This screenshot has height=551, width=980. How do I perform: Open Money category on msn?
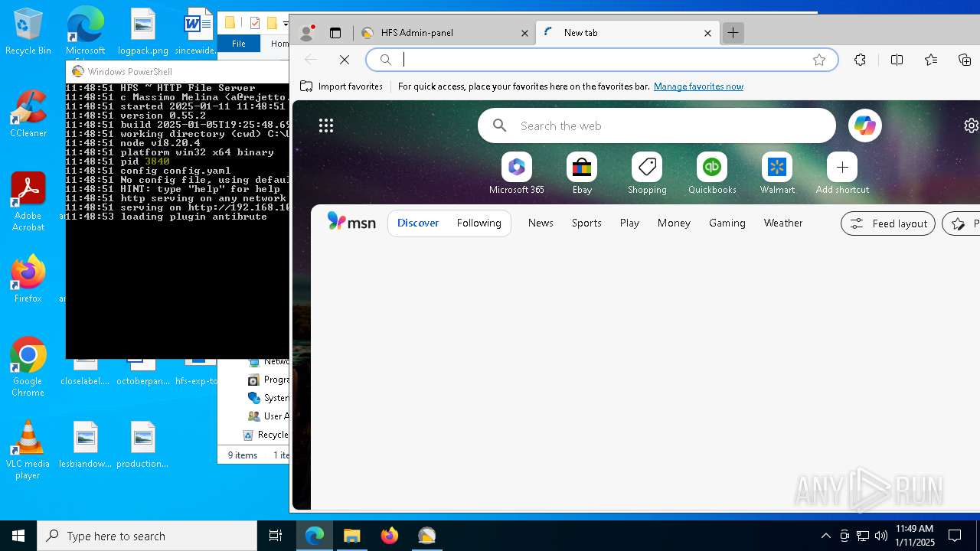click(674, 223)
